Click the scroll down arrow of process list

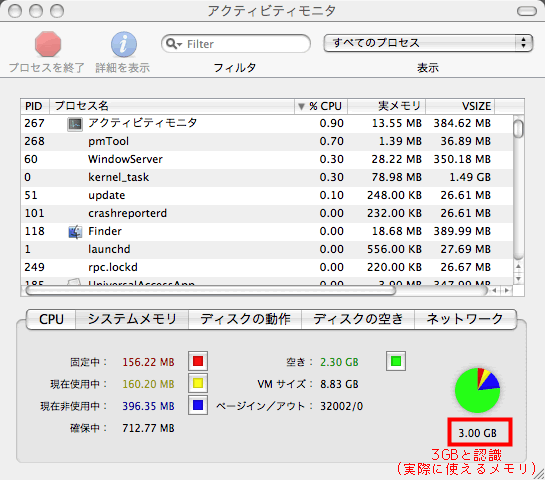518,278
